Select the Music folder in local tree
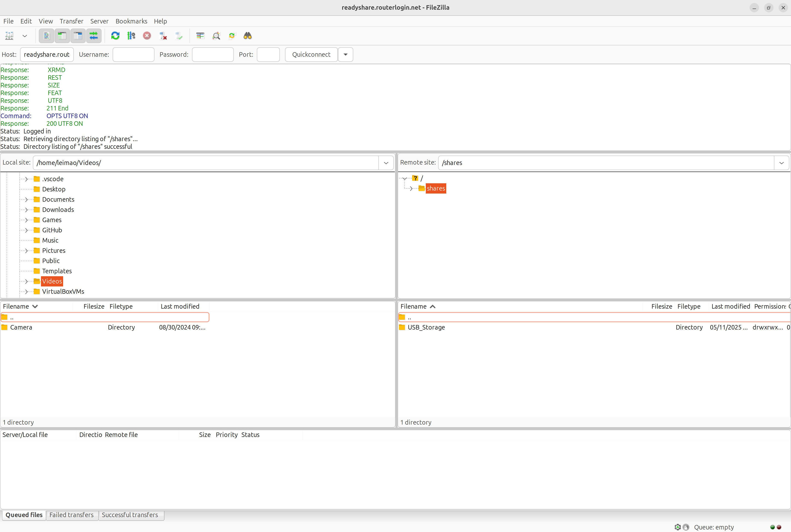The height and width of the screenshot is (532, 791). (50, 241)
